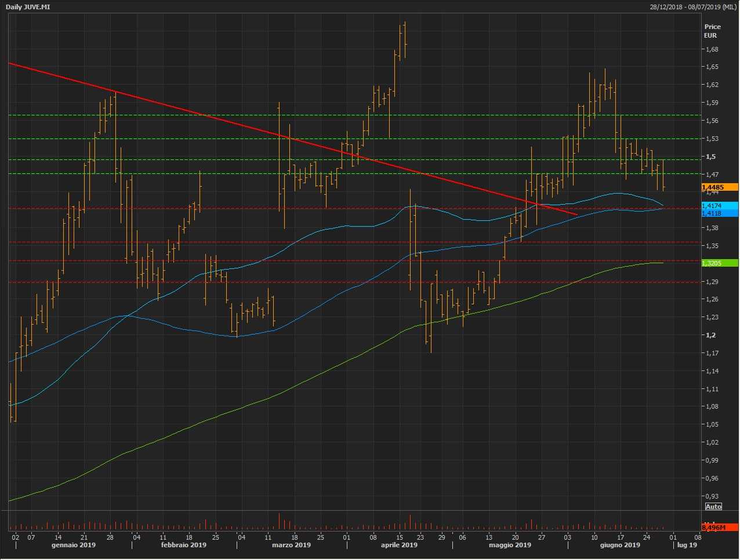This screenshot has height=560, width=740.
Task: Click the 1,2 bold price axis level
Action: 710,335
